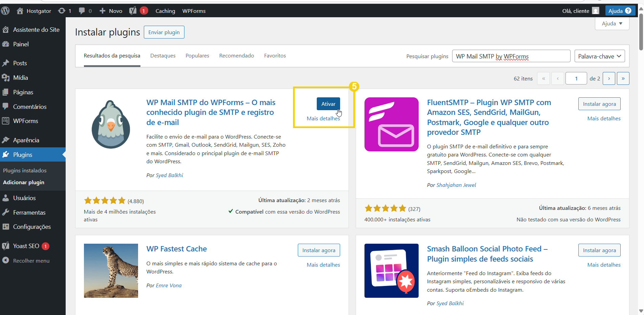Click the Enviar plugin button
The image size is (644, 315).
(164, 32)
